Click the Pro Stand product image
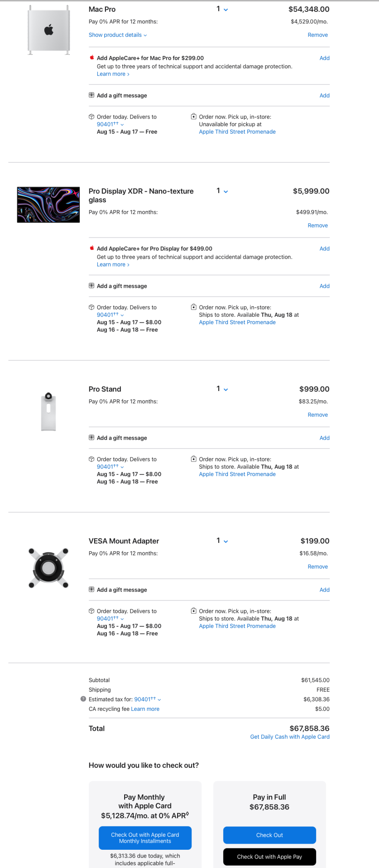The height and width of the screenshot is (868, 379). click(x=48, y=411)
